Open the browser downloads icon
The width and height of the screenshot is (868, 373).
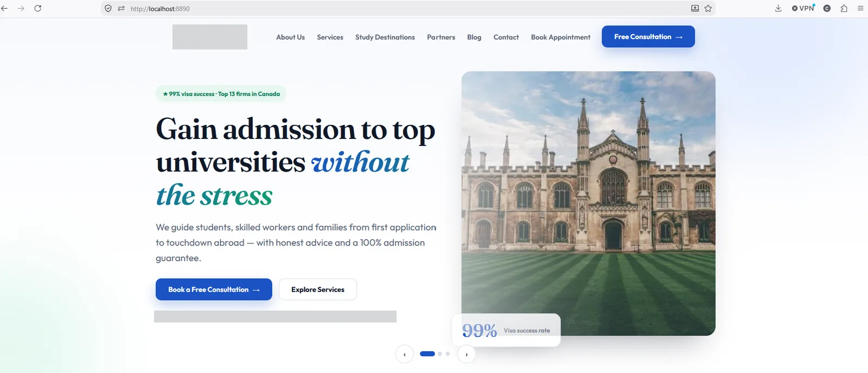coord(778,8)
